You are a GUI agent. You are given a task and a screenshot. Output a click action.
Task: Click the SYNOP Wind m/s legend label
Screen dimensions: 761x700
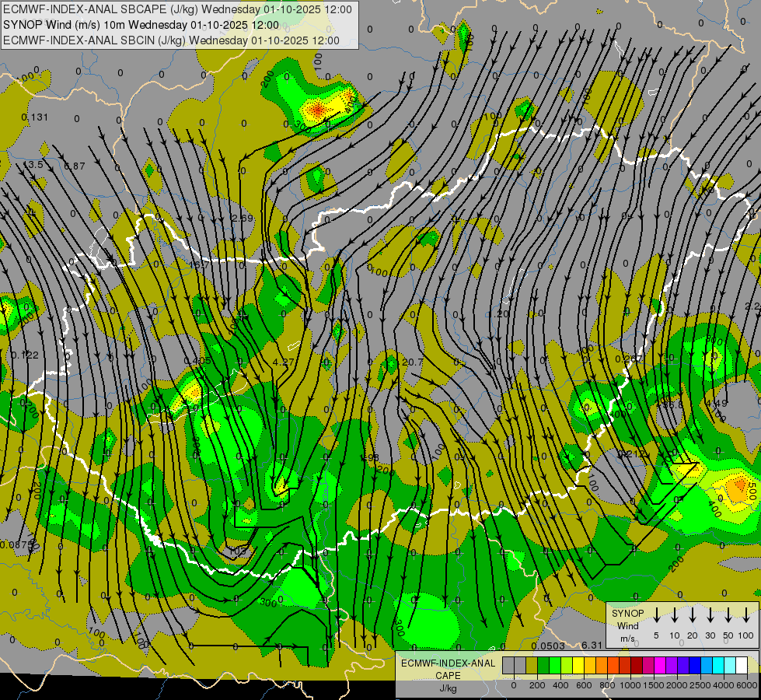(x=627, y=625)
